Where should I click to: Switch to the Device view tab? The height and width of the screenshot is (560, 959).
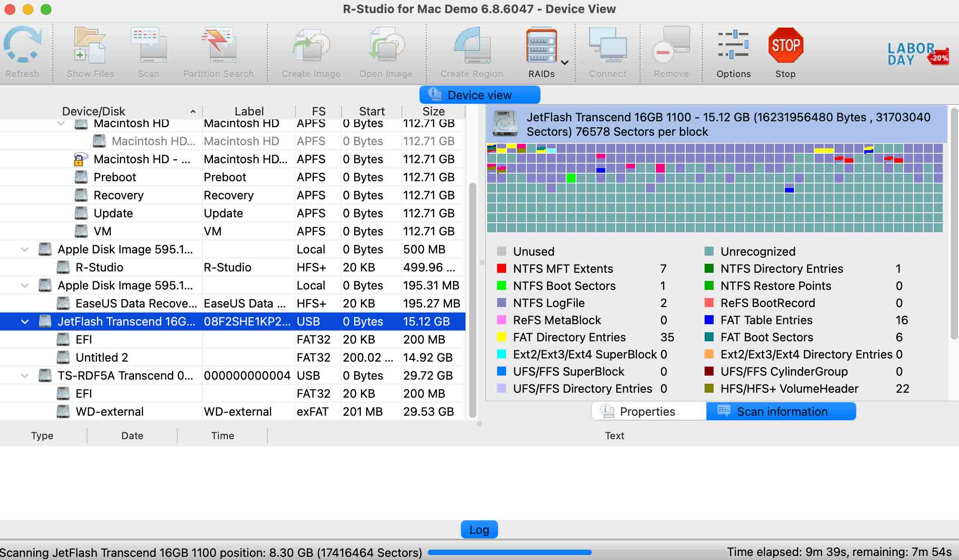click(479, 95)
